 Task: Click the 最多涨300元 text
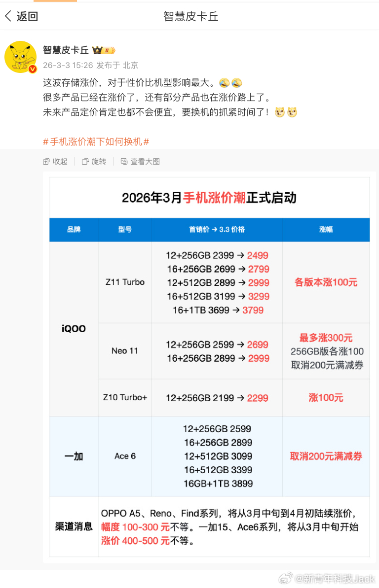pos(326,338)
